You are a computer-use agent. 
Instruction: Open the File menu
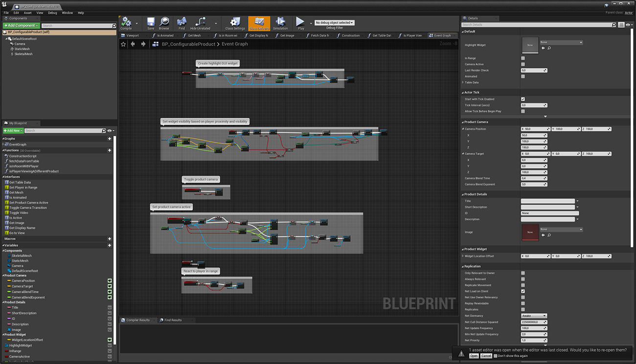(x=6, y=13)
